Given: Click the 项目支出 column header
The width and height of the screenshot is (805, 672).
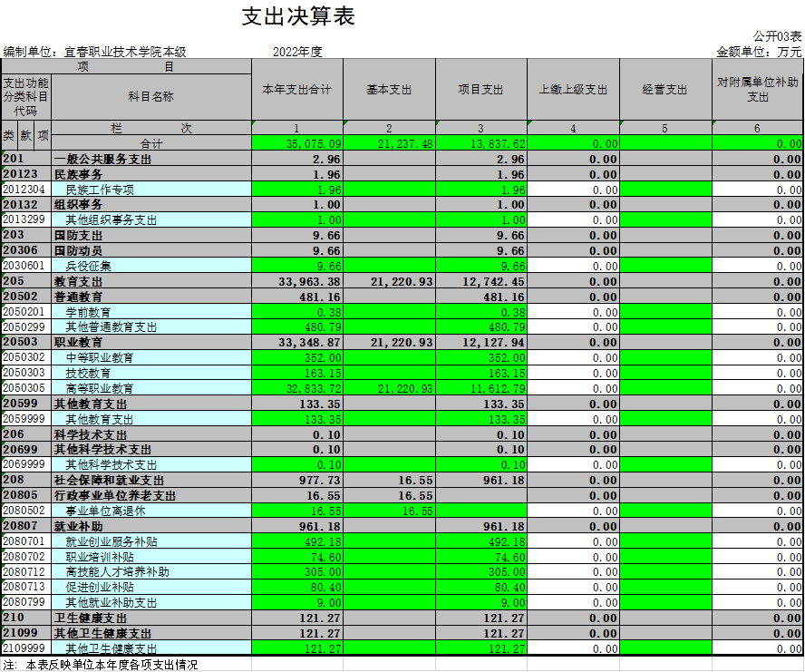Looking at the screenshot, I should pyautogui.click(x=480, y=90).
